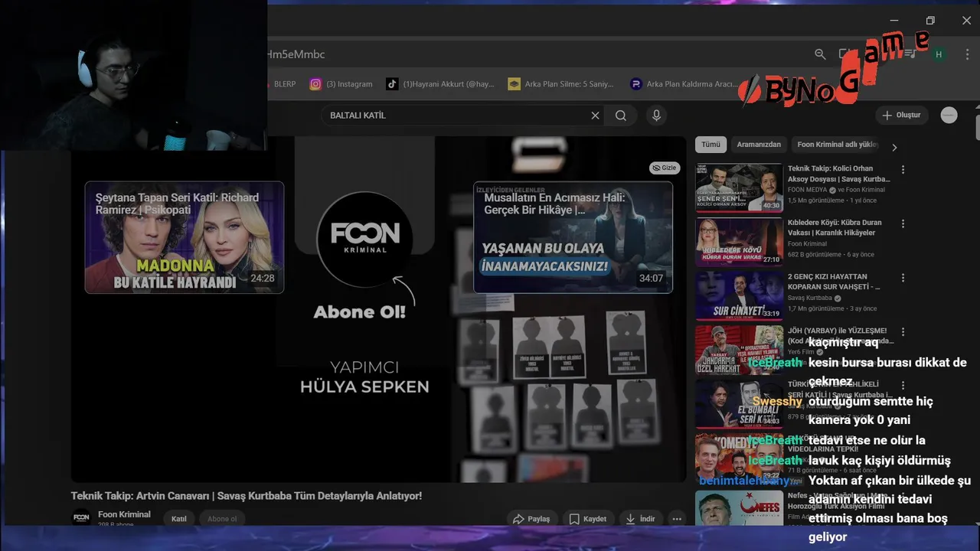Open the Arka Plan Kaldırma Aracı bookmark
Screen dimensions: 980x551
pyautogui.click(x=684, y=84)
